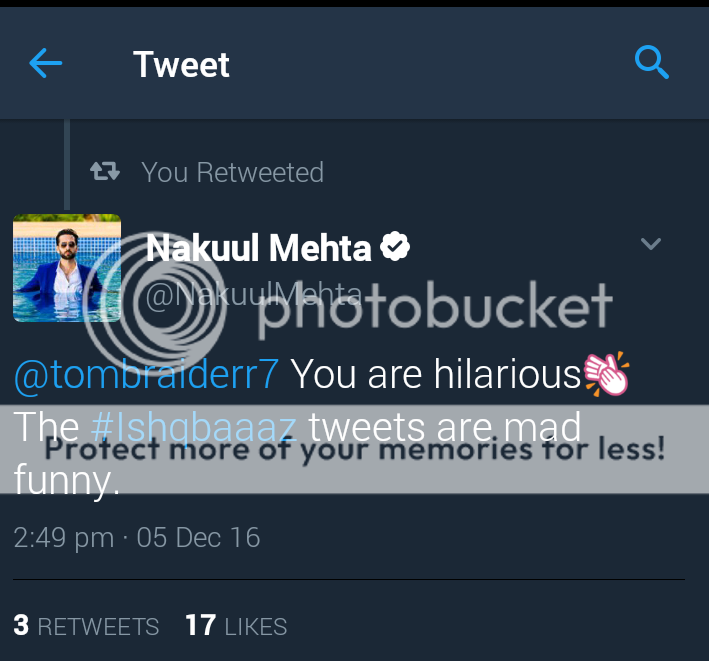Open Nakuul Mehta's profile picture

67,267
